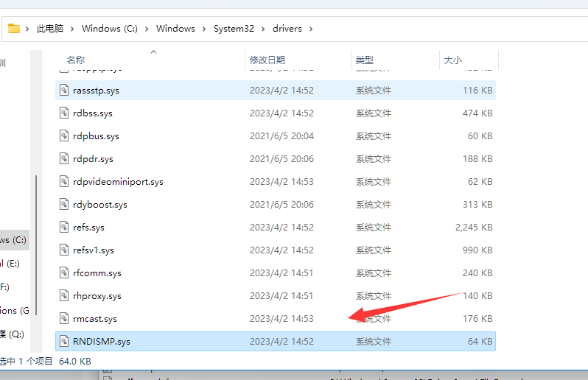Screen dimensions: 588x380
Task: Select the (Q:) drive in navigation pane
Action: click(12, 334)
